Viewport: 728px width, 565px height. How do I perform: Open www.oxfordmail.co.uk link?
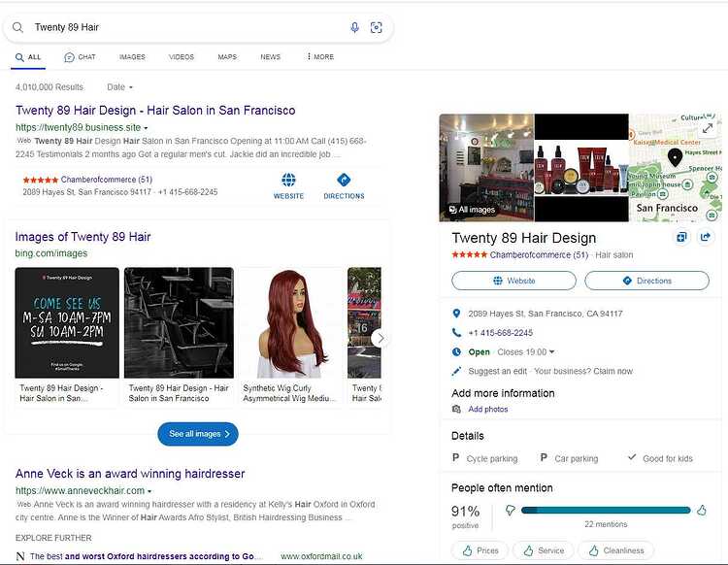(x=321, y=556)
